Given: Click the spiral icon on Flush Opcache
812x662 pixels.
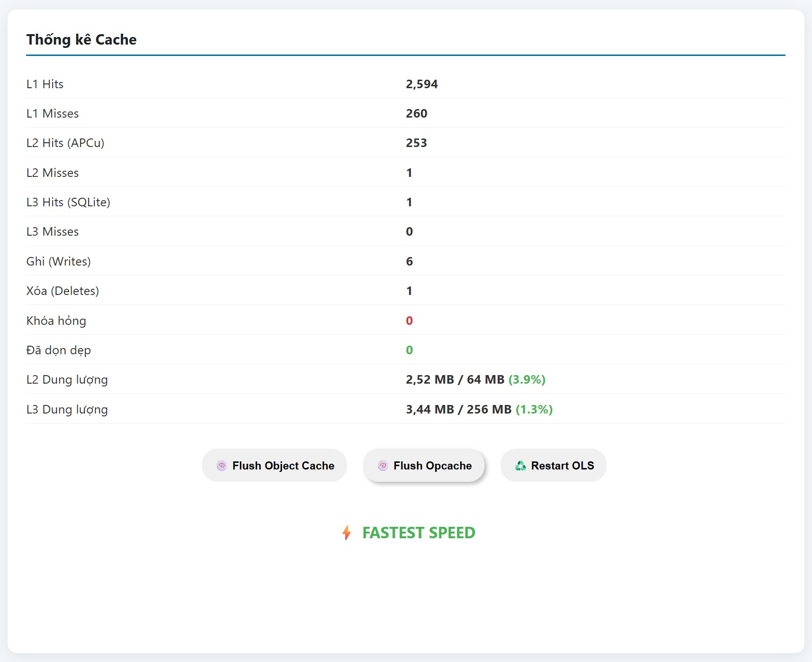Looking at the screenshot, I should pos(382,465).
